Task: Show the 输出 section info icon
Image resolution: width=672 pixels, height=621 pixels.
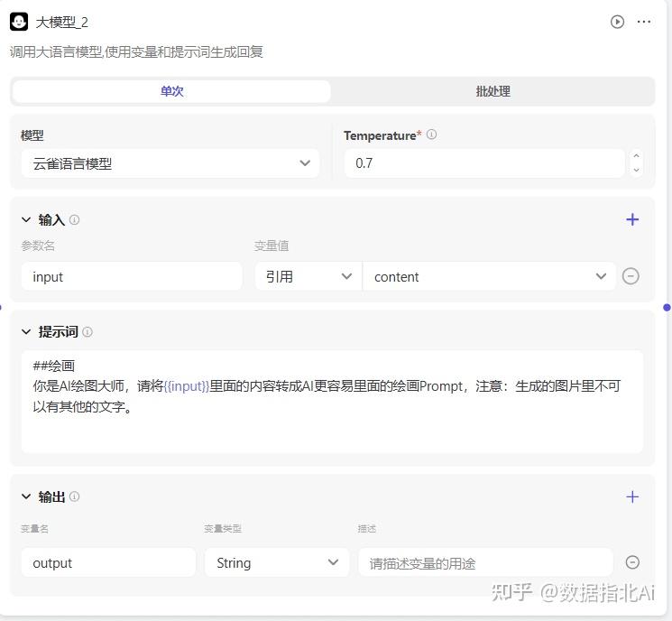Action: click(x=75, y=496)
